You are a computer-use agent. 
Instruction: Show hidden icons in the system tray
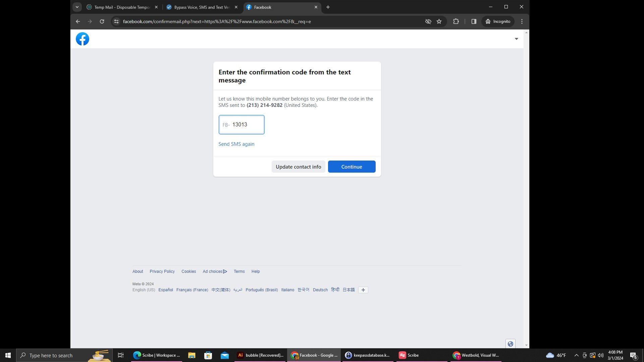(x=576, y=355)
